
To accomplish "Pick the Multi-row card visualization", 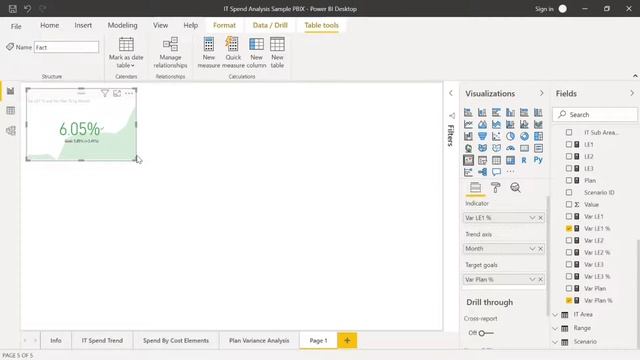I will (538, 148).
